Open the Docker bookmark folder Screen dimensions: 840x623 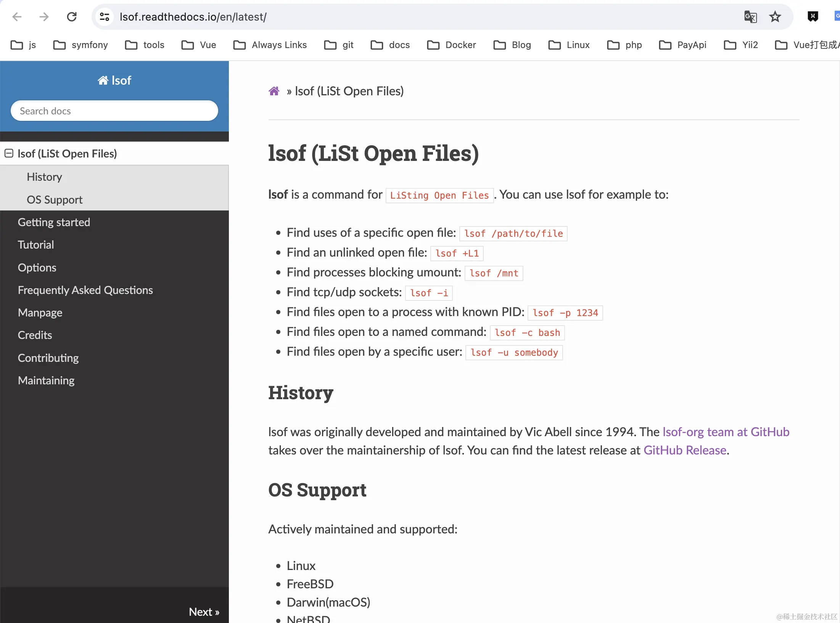[x=452, y=45]
